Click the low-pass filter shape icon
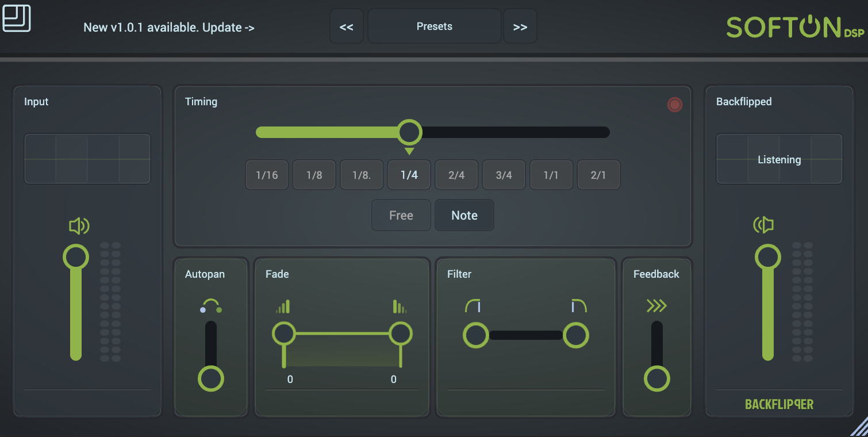Image resolution: width=868 pixels, height=437 pixels. [x=579, y=306]
